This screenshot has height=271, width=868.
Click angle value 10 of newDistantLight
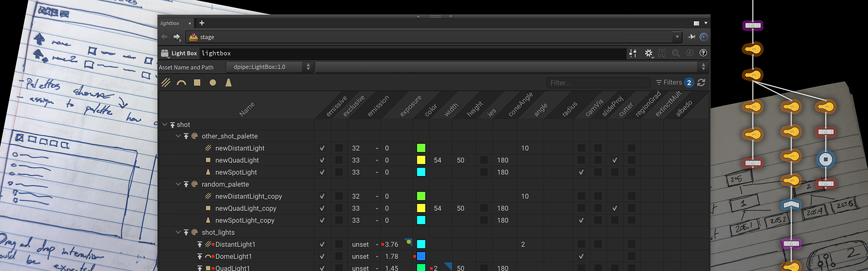click(525, 148)
